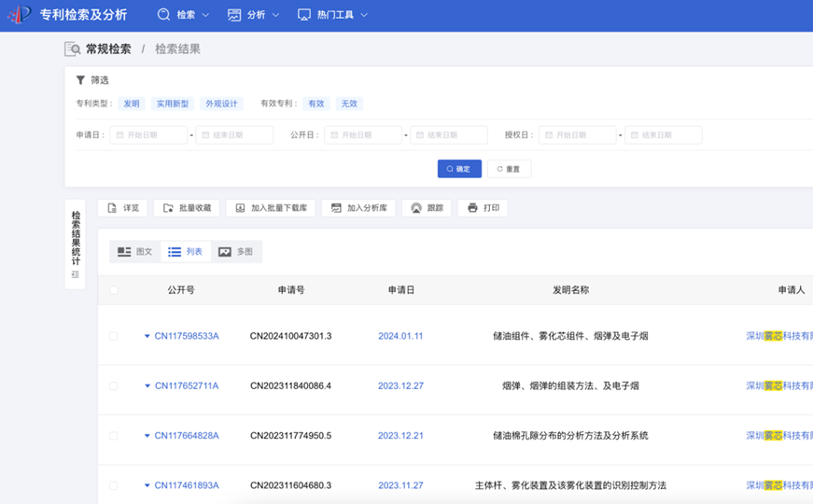Tick the checkbox for CN117652711A row

[x=114, y=385]
